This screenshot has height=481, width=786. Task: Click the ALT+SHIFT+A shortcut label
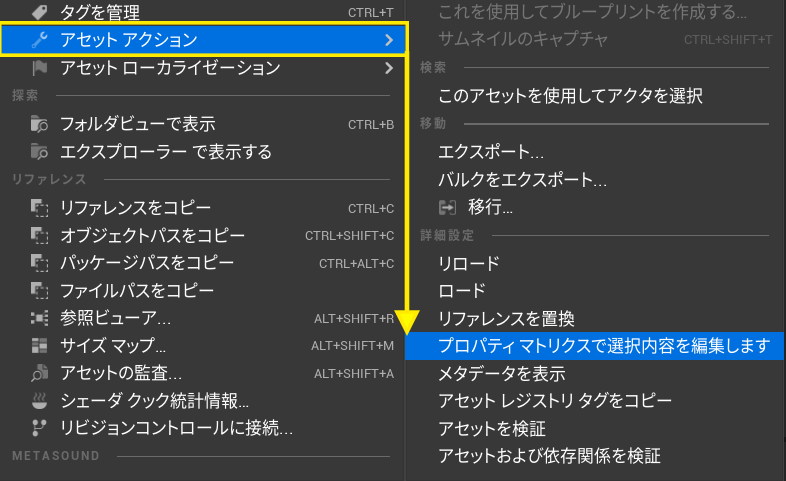354,373
